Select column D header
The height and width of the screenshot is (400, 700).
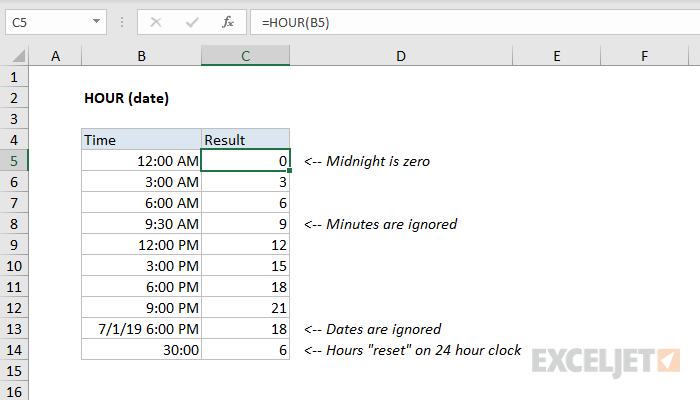point(401,56)
